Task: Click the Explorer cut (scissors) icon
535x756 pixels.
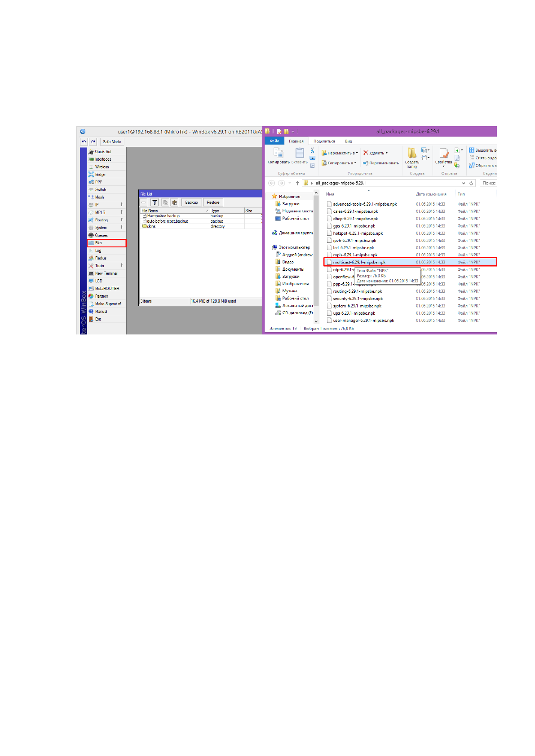Action: tap(312, 150)
